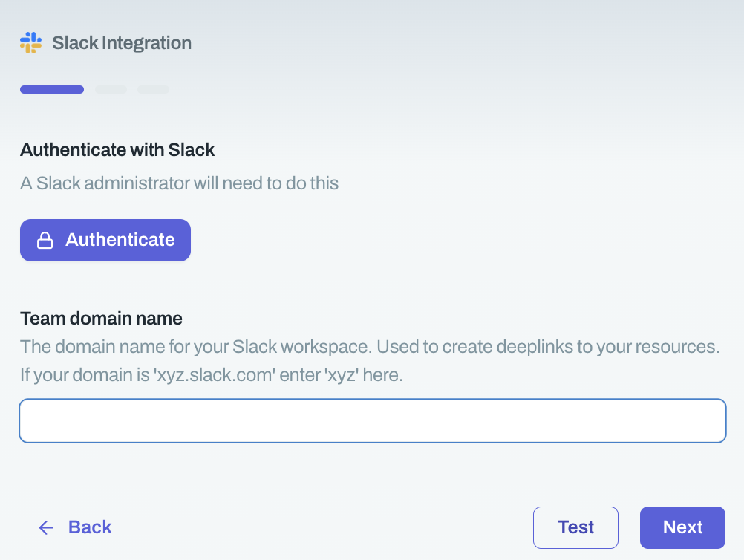Screen dimensions: 744x560
Task: Click the Authenticate with Slack heading
Action: point(117,150)
